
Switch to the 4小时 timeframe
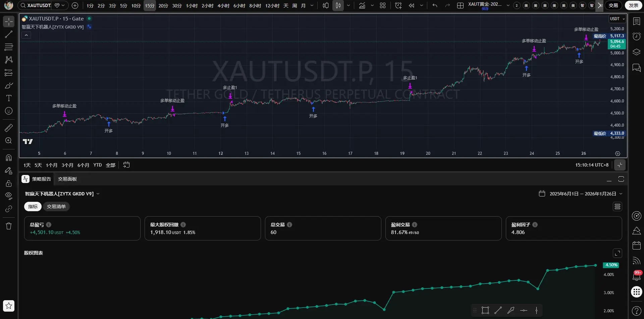point(223,5)
